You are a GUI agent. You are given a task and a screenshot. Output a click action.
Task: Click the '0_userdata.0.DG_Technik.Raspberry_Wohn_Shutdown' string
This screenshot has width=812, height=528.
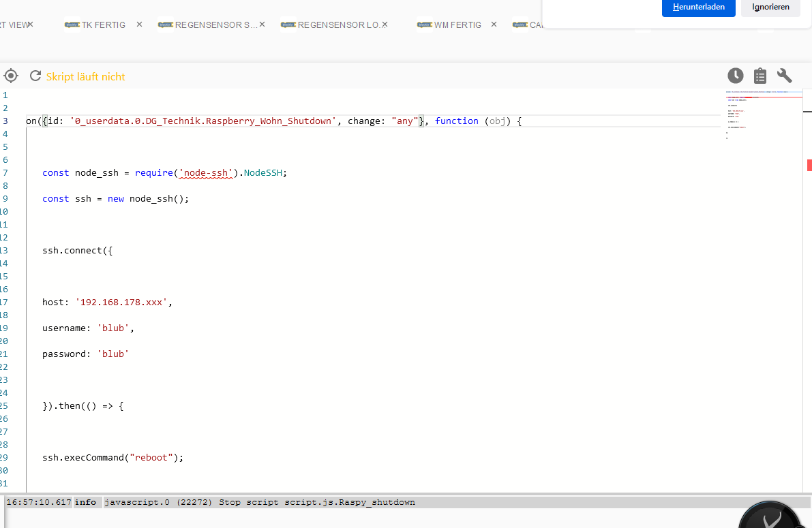[203, 121]
